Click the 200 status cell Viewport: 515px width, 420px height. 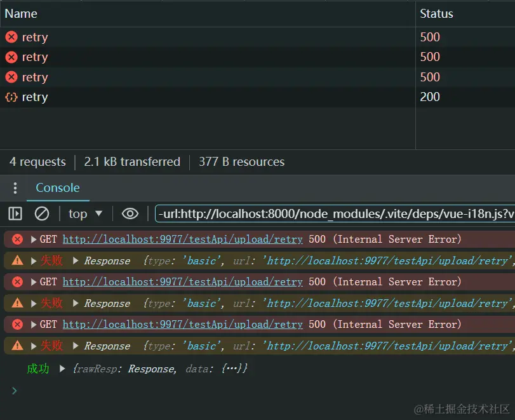(x=430, y=97)
